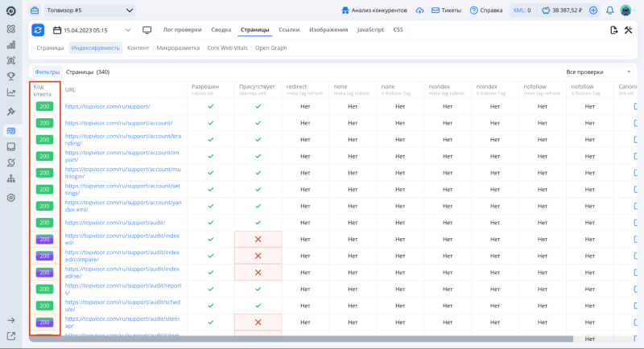Click the desktop monitor device icon
This screenshot has height=349, width=644.
coord(147,30)
